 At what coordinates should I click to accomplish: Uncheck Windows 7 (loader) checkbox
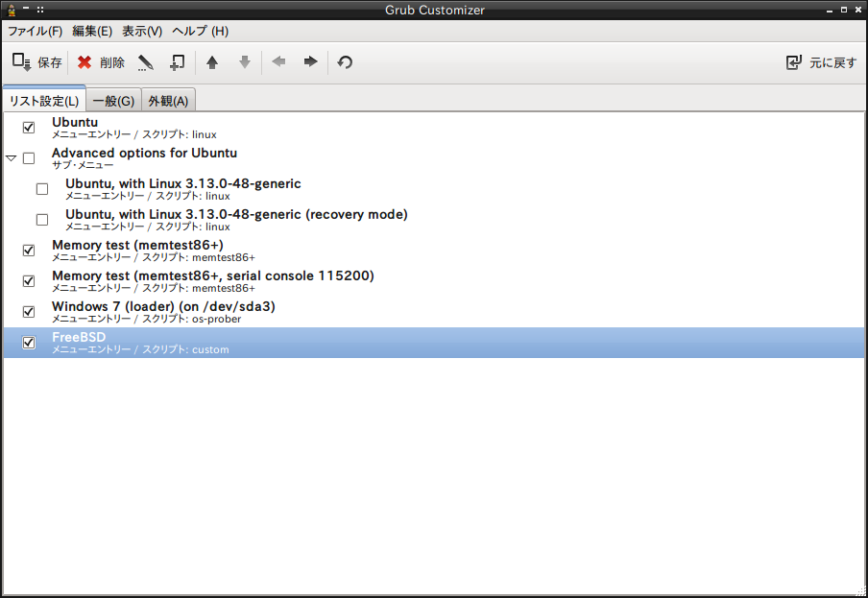(29, 312)
